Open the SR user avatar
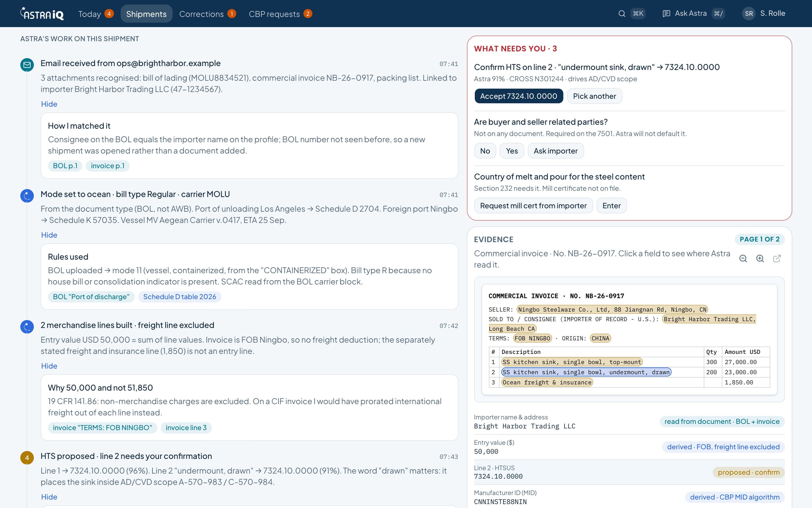 [x=749, y=14]
